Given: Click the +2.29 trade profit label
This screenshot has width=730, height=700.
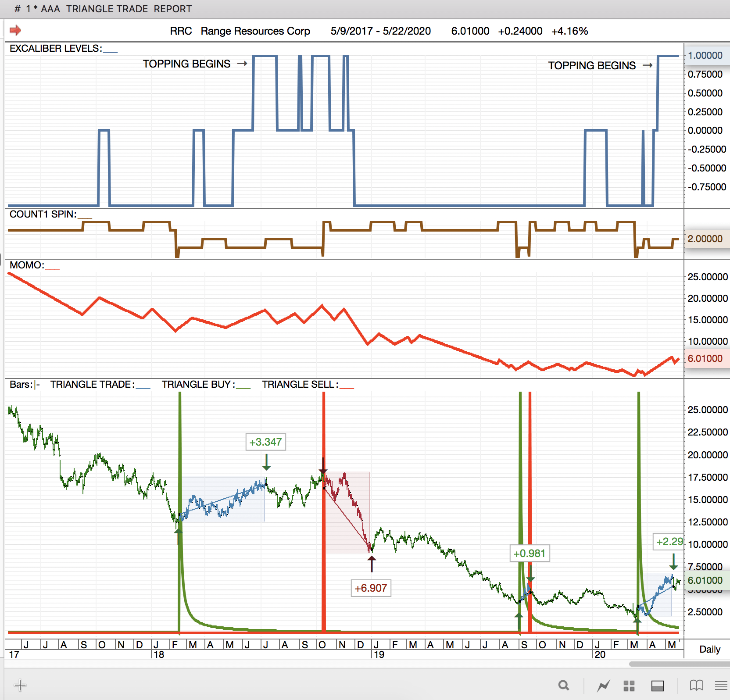Looking at the screenshot, I should click(x=669, y=542).
